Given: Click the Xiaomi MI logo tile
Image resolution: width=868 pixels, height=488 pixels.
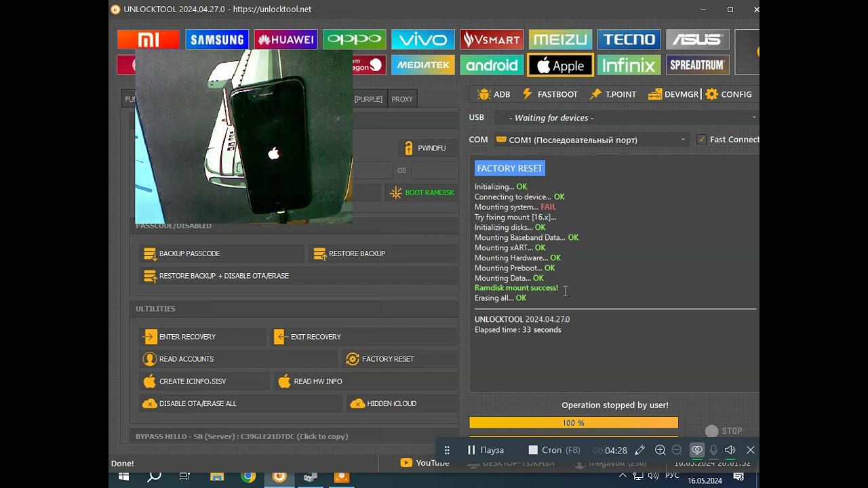Looking at the screenshot, I should click(x=148, y=40).
